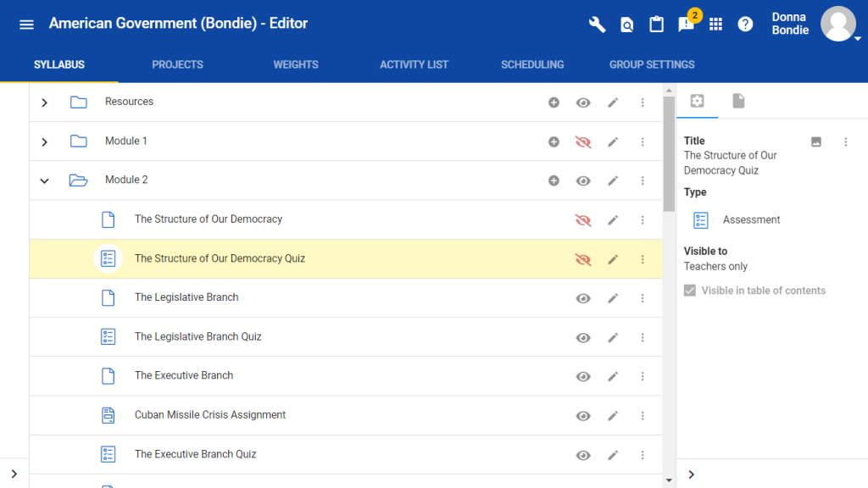This screenshot has height=488, width=868.
Task: Open the wrench tools icon
Action: click(598, 25)
